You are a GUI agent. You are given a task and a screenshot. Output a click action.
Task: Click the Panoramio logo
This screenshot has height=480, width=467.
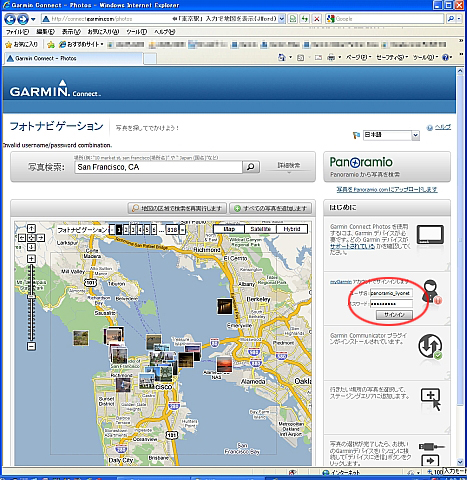(x=361, y=162)
